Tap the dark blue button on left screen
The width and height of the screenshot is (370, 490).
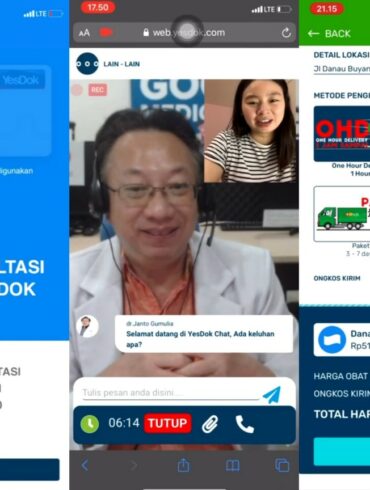coord(30,469)
